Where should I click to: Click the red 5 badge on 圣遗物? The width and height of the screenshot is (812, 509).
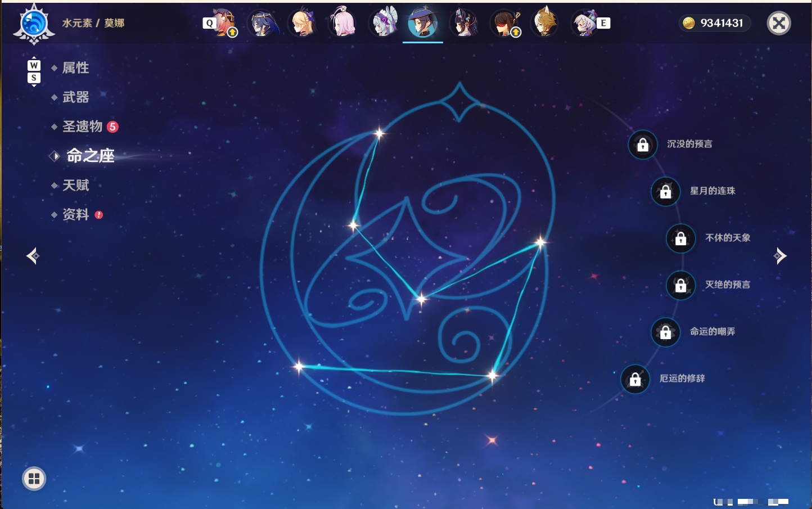112,127
